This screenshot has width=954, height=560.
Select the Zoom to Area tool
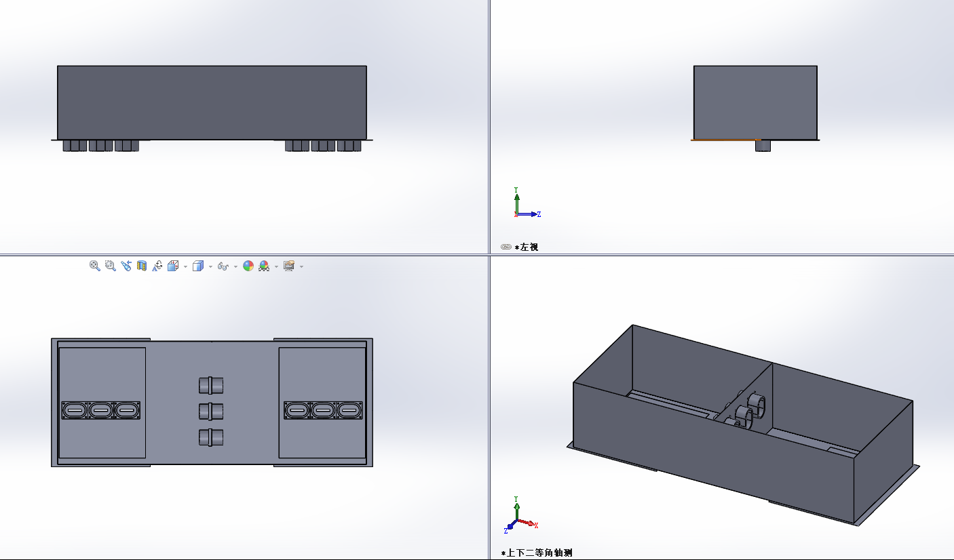click(x=111, y=266)
